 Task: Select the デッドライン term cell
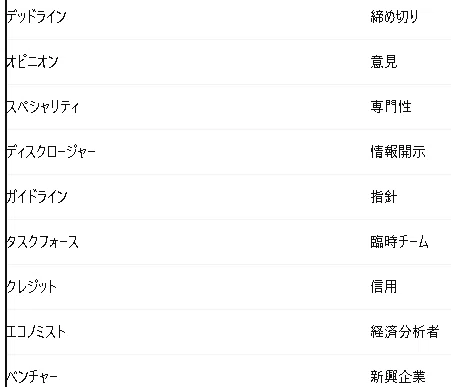(x=36, y=16)
